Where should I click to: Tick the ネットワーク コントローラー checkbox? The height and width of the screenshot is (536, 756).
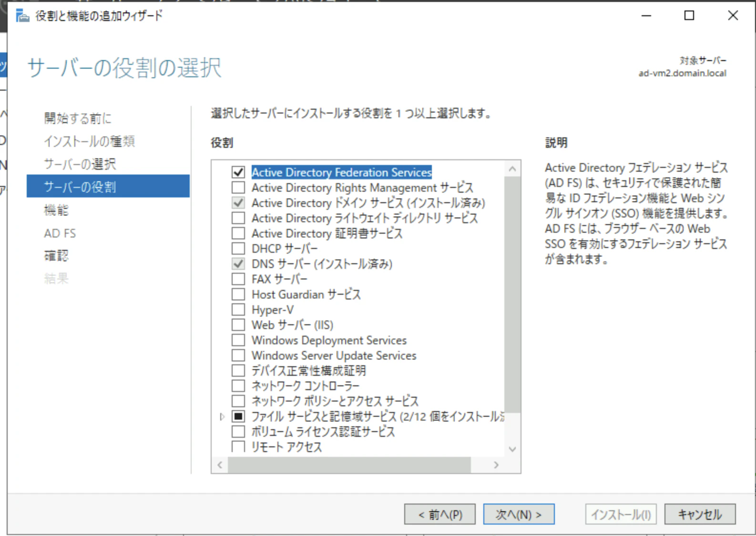[x=238, y=386]
